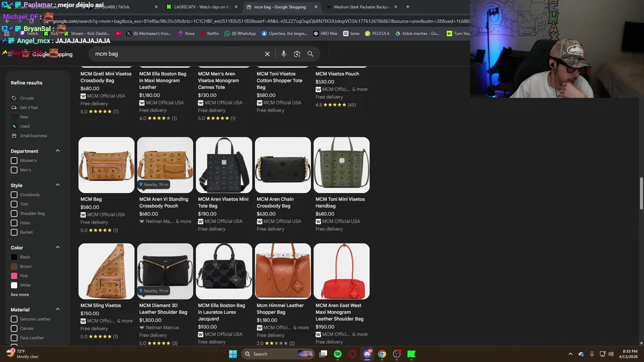Open the OpenSea bookmark
The image size is (644, 362).
(284, 34)
